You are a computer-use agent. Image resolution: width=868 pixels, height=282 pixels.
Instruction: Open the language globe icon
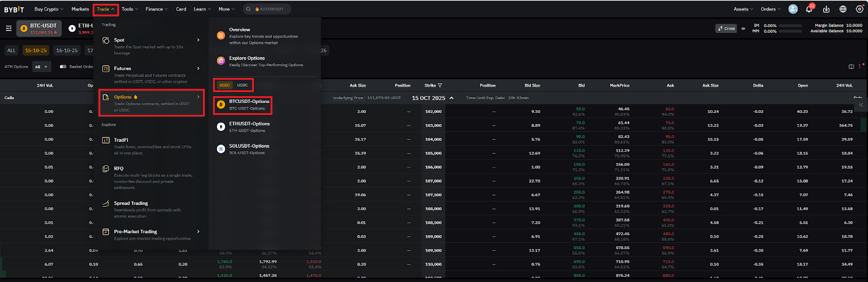tap(843, 9)
